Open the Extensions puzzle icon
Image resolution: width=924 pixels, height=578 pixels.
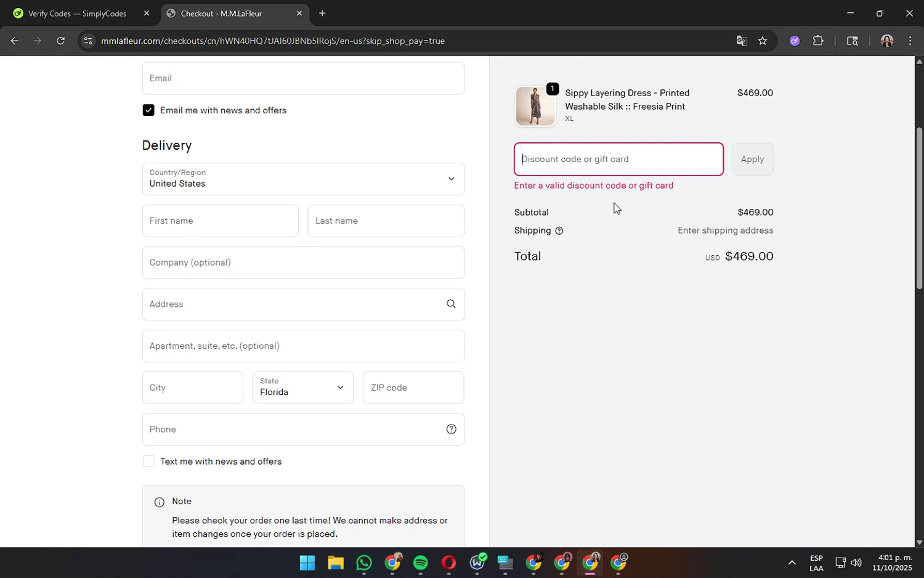[818, 41]
